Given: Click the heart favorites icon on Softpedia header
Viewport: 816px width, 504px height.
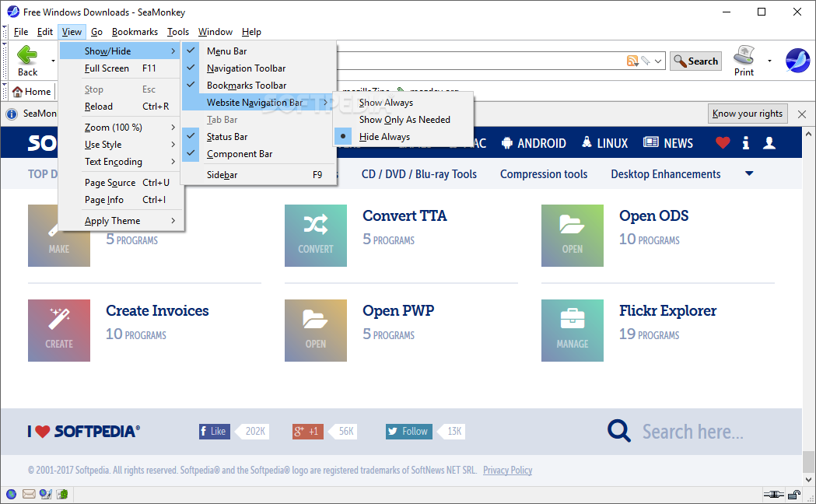Looking at the screenshot, I should (x=723, y=142).
